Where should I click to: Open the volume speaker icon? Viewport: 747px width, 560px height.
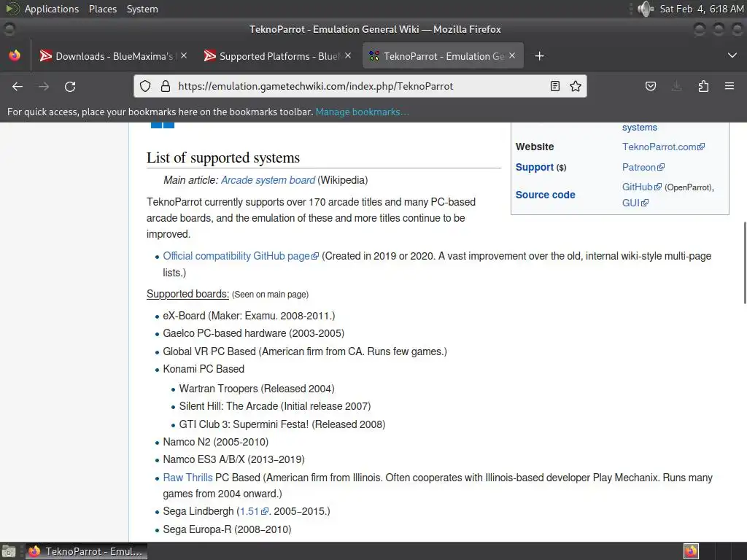[646, 9]
